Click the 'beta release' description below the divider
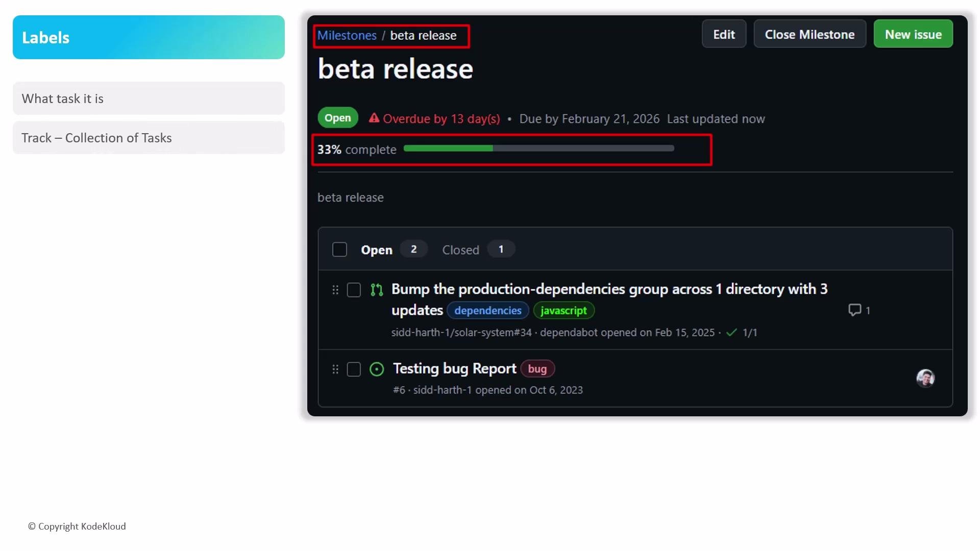This screenshot has height=551, width=980. 351,197
